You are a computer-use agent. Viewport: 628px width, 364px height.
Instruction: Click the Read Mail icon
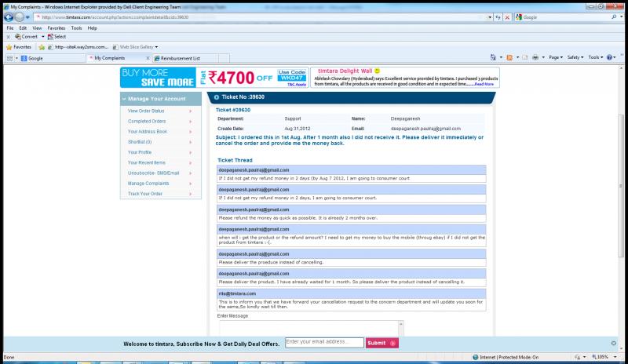coord(525,57)
